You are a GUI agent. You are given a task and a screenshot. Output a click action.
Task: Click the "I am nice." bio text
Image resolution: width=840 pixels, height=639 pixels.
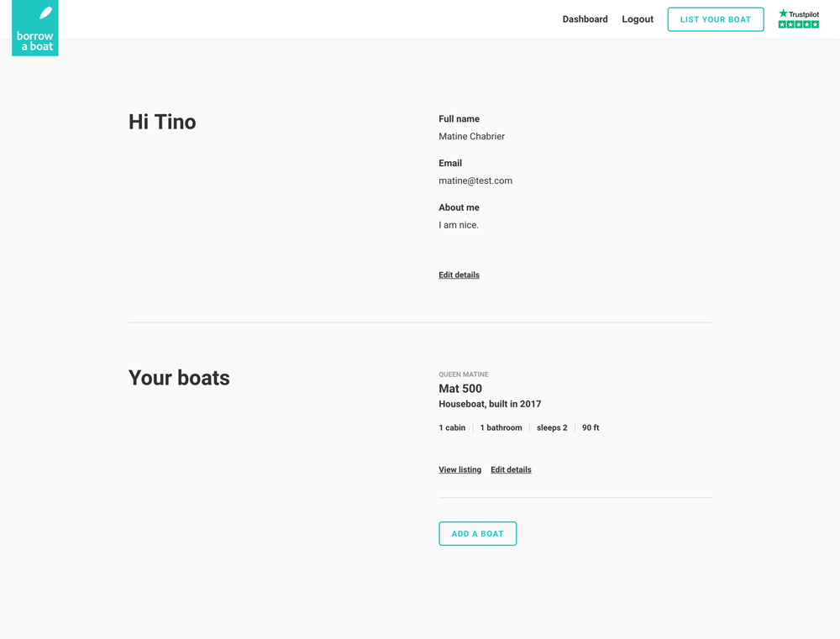coord(459,225)
